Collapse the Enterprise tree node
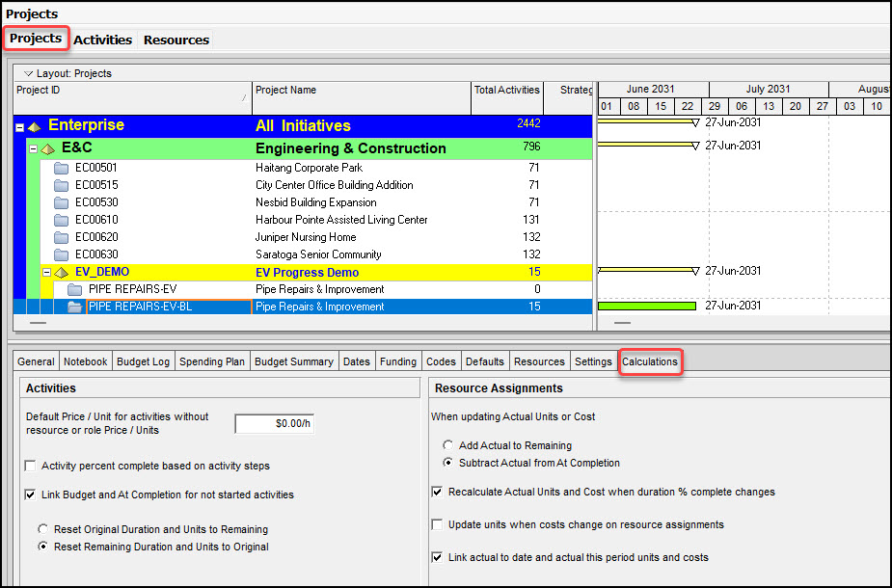892x588 pixels. click(20, 126)
